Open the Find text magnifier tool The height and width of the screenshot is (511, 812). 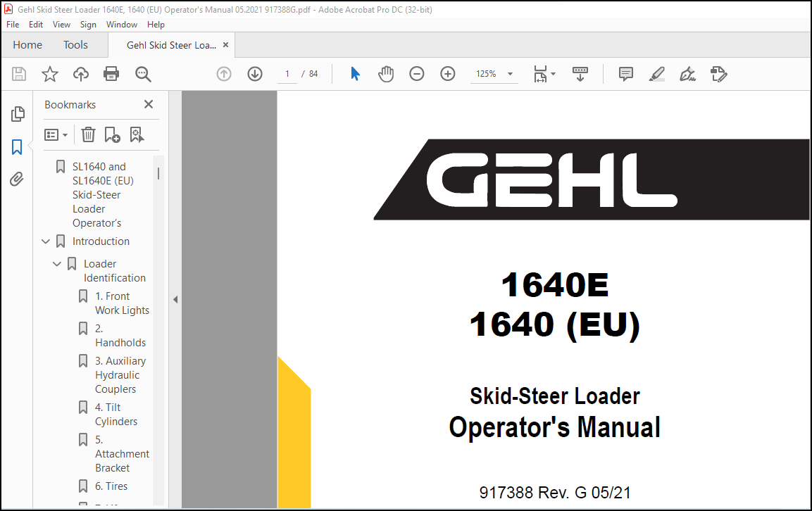[143, 74]
